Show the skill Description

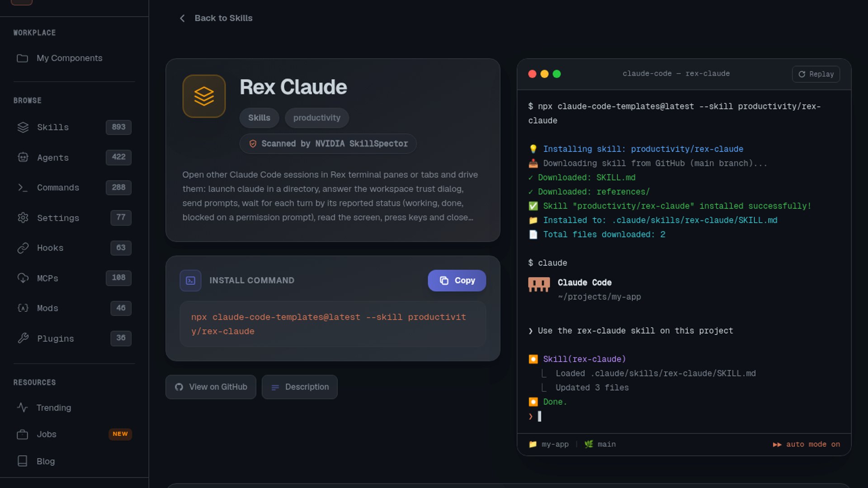coord(299,387)
